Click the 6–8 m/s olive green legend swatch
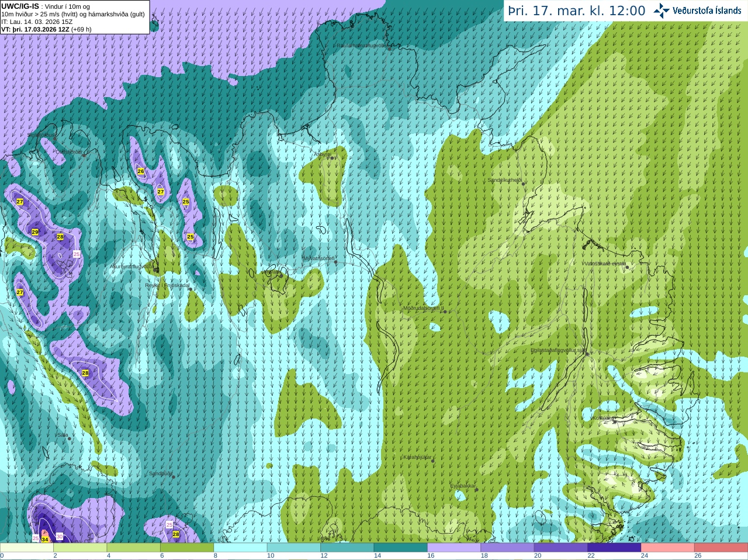The height and width of the screenshot is (560, 748). click(188, 548)
